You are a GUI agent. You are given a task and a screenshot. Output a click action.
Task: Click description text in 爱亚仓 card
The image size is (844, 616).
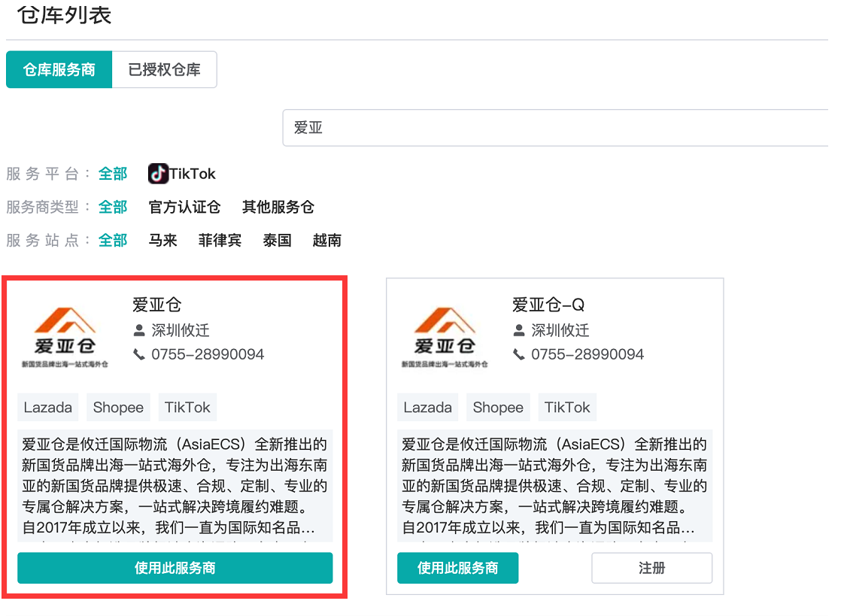click(175, 486)
